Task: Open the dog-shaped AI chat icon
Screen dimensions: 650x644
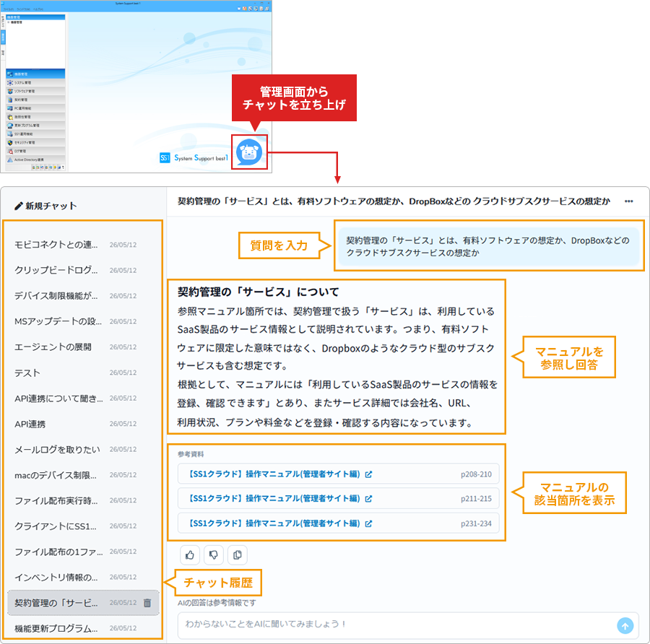Action: click(x=249, y=152)
